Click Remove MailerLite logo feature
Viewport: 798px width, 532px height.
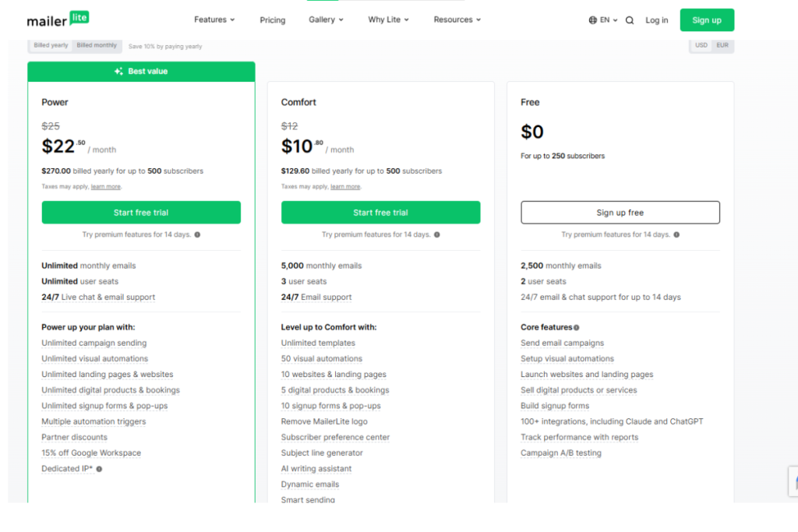[324, 422]
